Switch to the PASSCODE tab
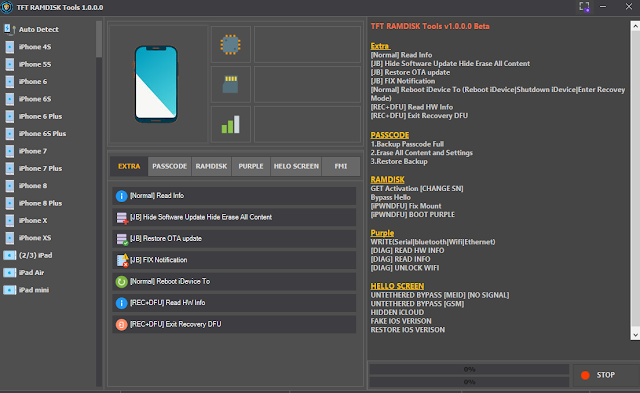Viewport: 640px width, 393px height. tap(169, 167)
